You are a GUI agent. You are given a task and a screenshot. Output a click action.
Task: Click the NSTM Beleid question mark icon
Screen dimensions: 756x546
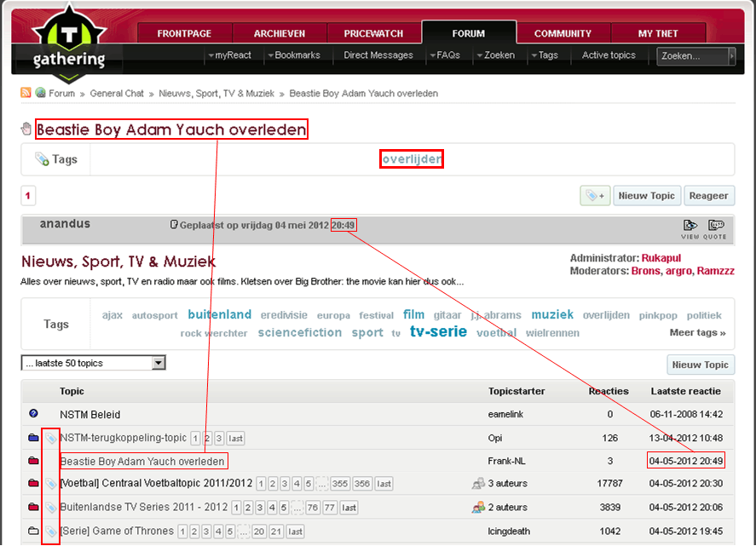tap(33, 413)
